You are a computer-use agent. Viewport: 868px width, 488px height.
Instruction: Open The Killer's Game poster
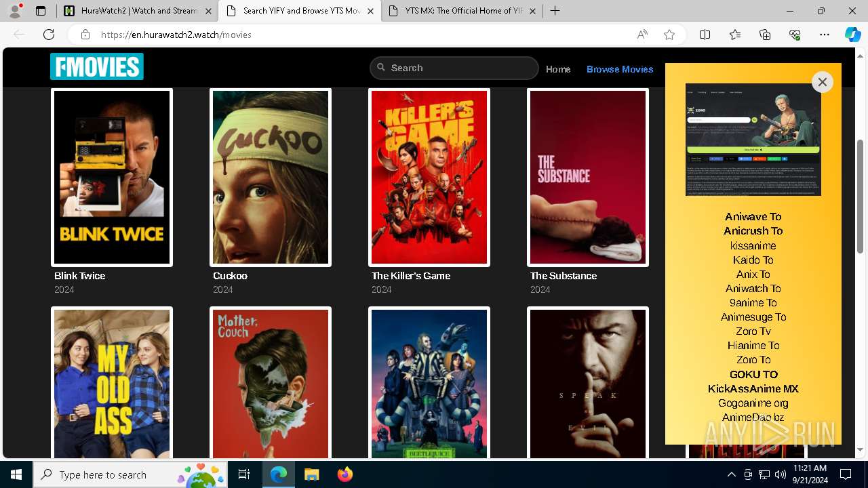(429, 177)
